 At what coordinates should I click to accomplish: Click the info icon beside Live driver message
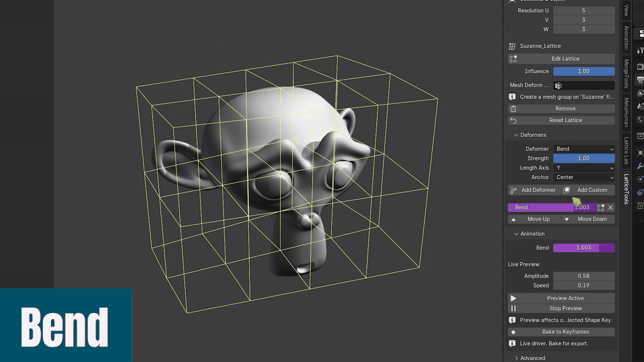click(512, 343)
